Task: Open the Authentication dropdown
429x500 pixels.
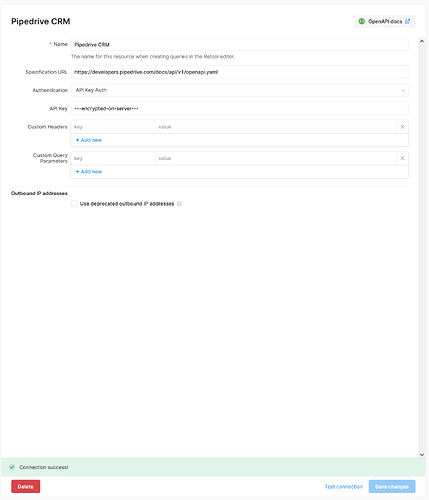Action: [240, 90]
